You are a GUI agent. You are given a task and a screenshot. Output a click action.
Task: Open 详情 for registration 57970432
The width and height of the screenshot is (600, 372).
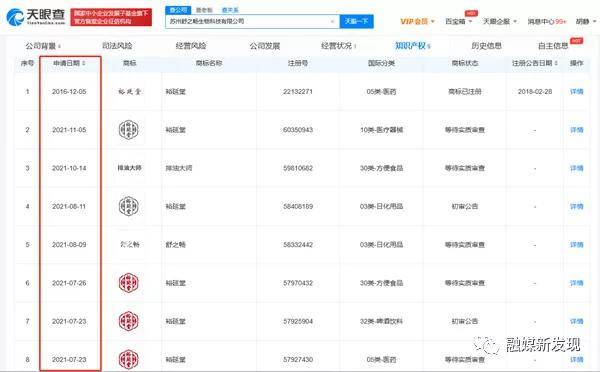577,283
